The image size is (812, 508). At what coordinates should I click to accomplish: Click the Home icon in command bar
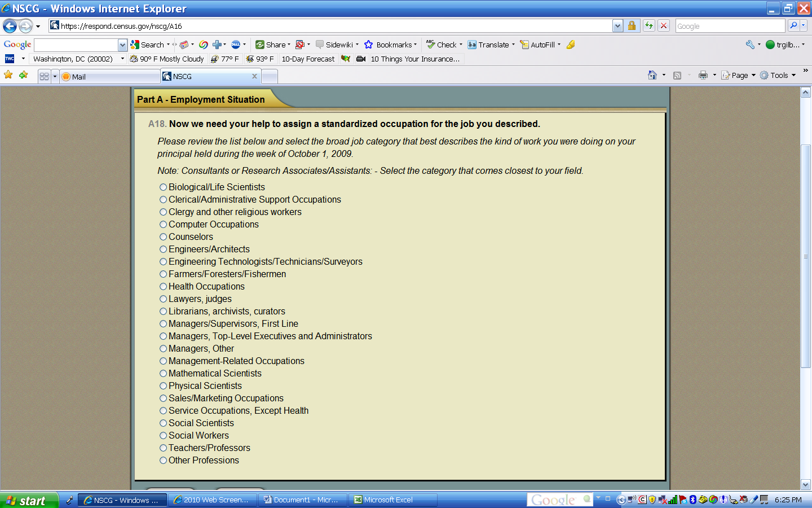point(652,75)
